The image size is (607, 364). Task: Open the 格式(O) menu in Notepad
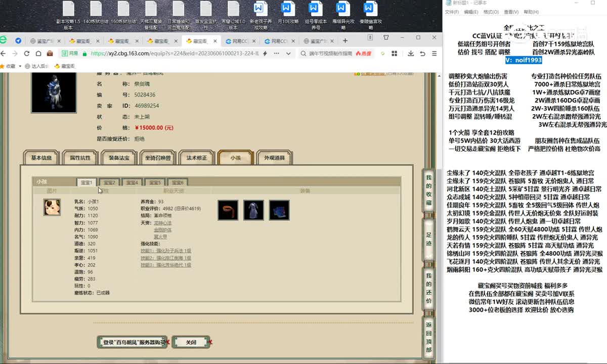[490, 12]
